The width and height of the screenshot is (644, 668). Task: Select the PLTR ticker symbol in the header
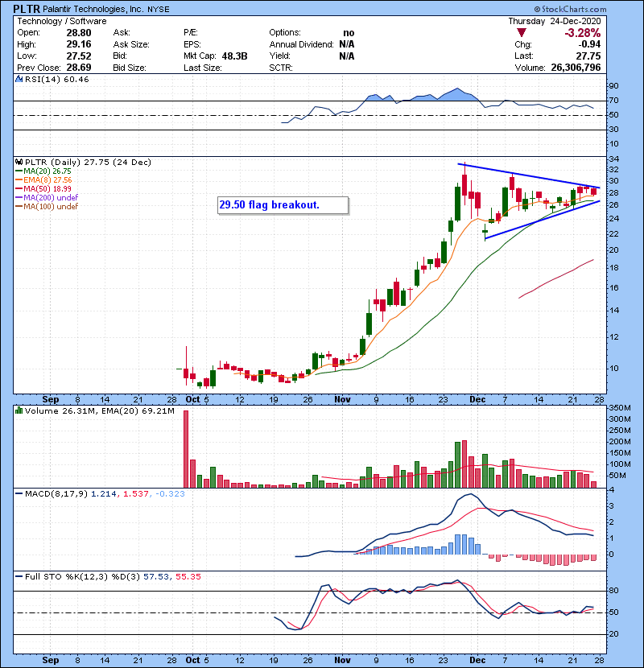click(x=27, y=9)
